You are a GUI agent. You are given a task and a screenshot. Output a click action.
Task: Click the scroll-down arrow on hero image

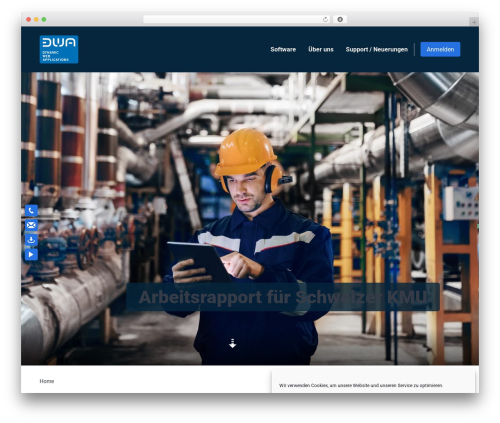233,343
